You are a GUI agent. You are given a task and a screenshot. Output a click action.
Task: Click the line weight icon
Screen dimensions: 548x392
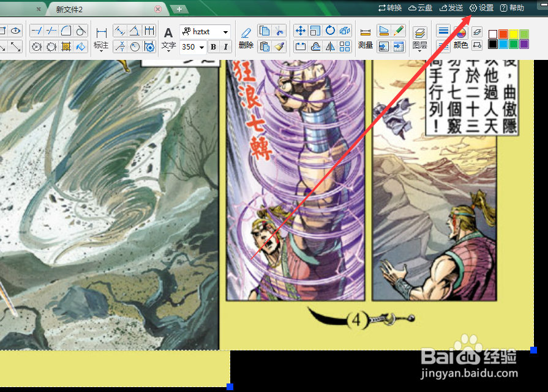pyautogui.click(x=443, y=31)
